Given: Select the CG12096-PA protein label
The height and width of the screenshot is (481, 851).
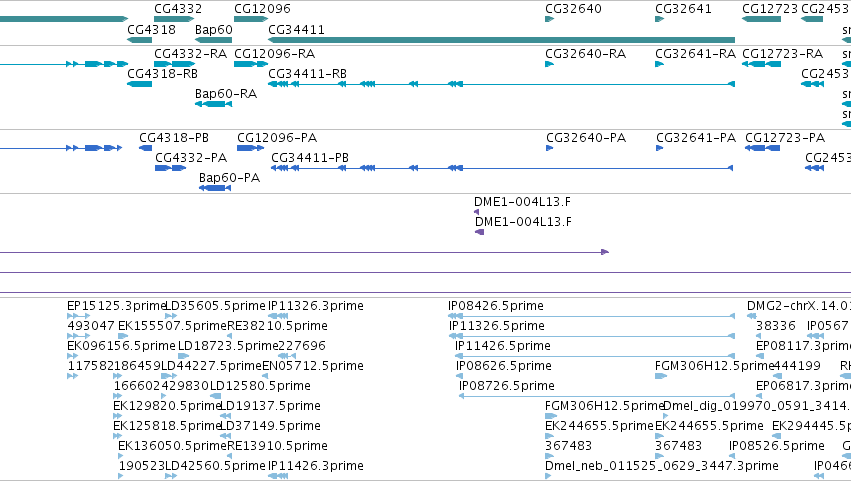Looking at the screenshot, I should tap(277, 138).
